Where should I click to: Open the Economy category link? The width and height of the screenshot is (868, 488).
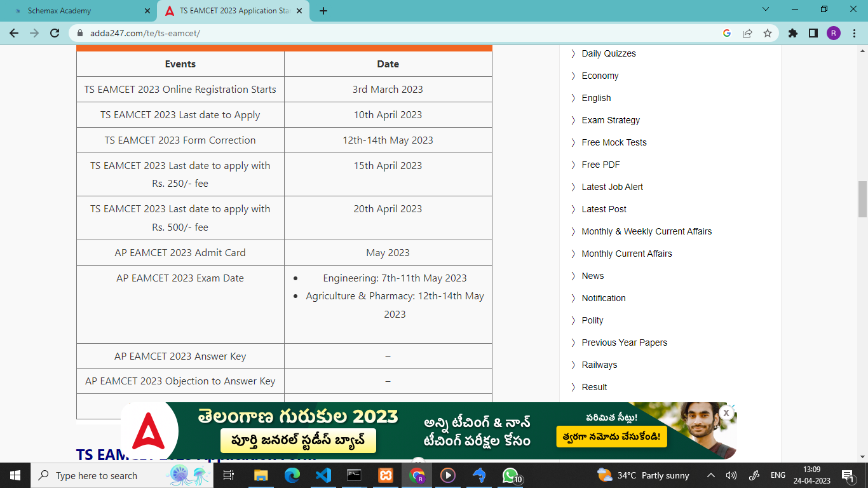click(x=600, y=76)
